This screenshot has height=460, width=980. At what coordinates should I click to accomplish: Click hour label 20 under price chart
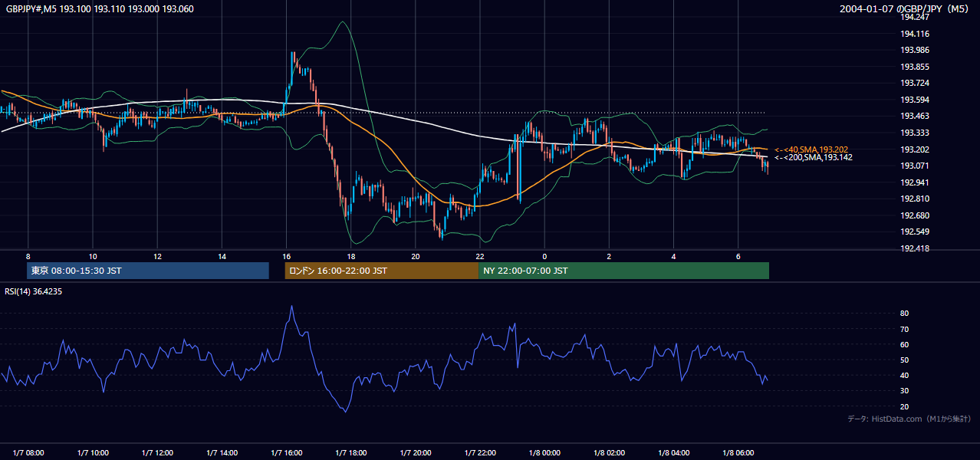pyautogui.click(x=416, y=256)
